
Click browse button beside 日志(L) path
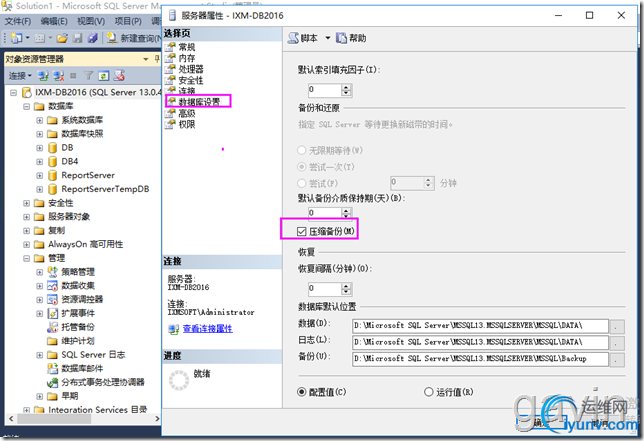(617, 343)
